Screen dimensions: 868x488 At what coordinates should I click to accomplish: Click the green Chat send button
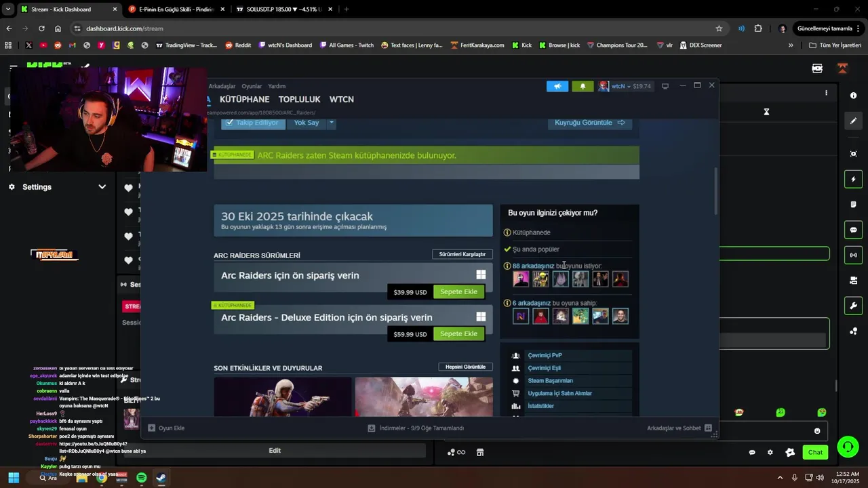[x=815, y=452]
